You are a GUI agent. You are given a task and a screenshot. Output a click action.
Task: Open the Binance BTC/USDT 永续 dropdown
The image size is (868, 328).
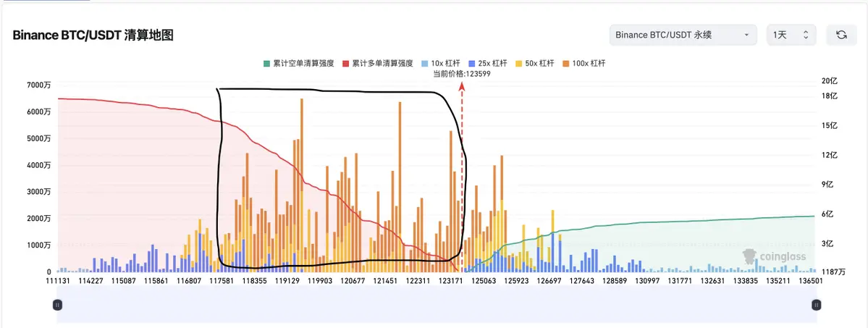pyautogui.click(x=683, y=35)
